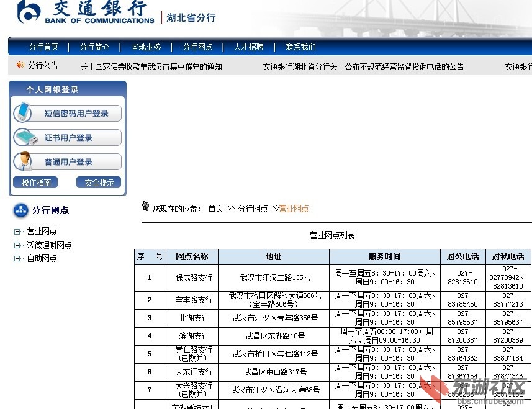Screen dimensions: 532x409
Task: Click the 普通用户登录 button
Action: [x=67, y=162]
